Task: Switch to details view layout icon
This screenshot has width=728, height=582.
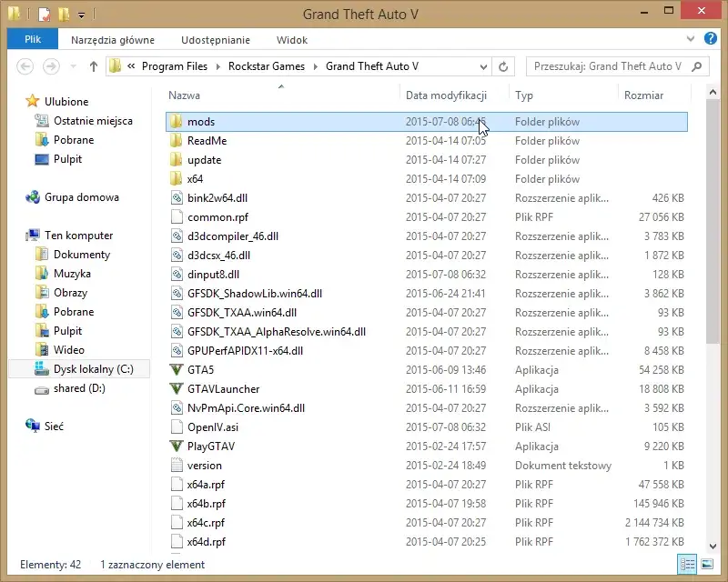Action: click(688, 565)
